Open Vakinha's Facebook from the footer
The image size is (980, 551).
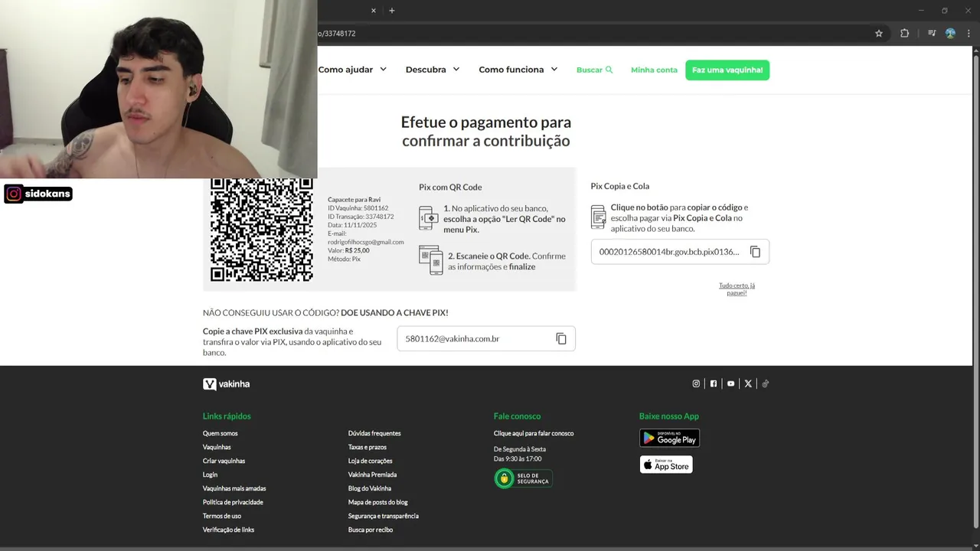714,383
